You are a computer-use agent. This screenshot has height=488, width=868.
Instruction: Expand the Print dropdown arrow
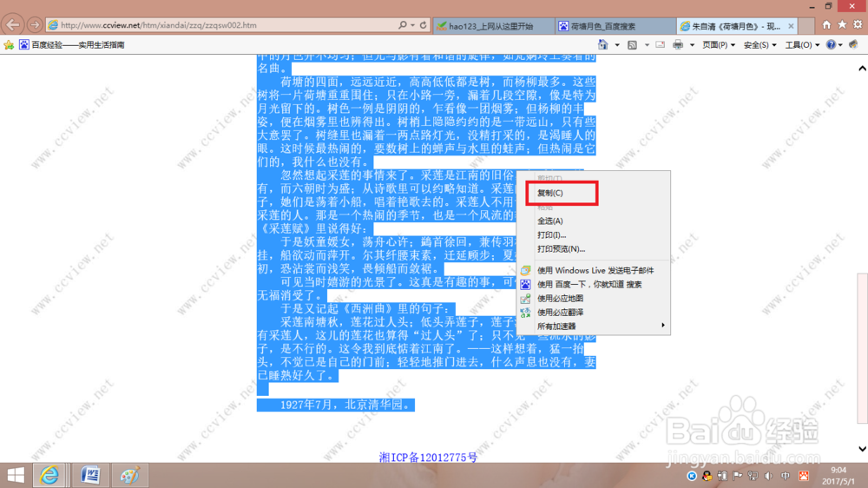tap(692, 45)
